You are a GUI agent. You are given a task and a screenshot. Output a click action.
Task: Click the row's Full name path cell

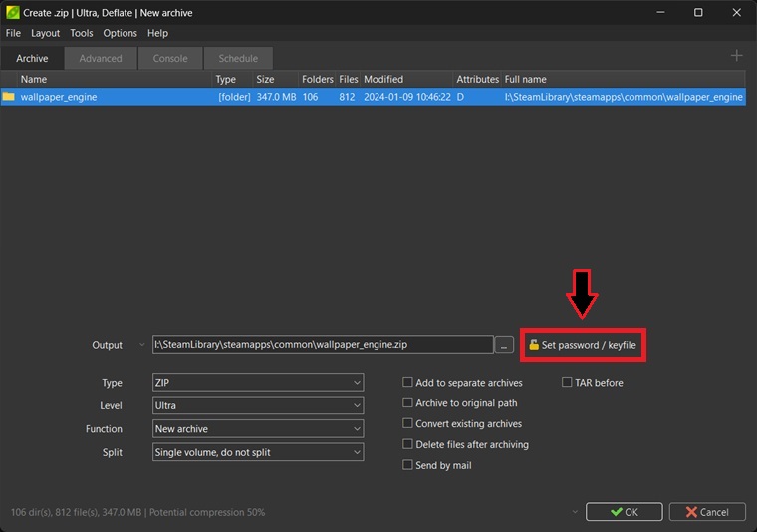tap(624, 97)
